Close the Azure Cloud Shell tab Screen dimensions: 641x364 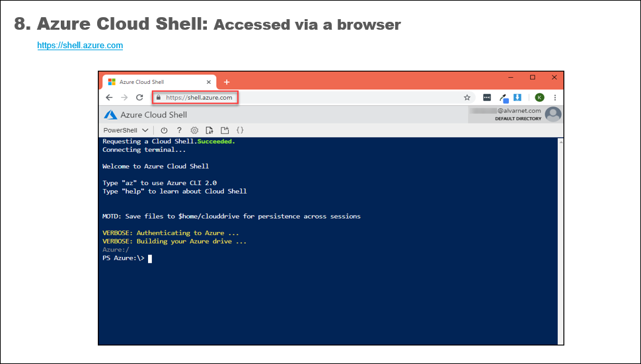(208, 82)
